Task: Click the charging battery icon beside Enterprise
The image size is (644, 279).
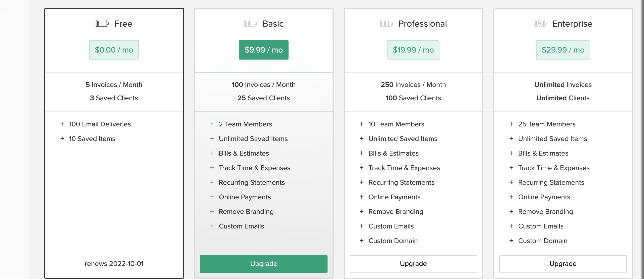Action: click(539, 23)
